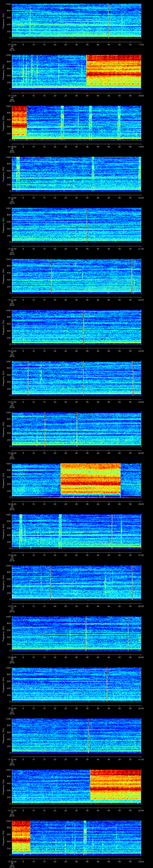Click Frequency (Hz) label of 13:16 spectrogram
153x868 pixels.
(3, 21)
